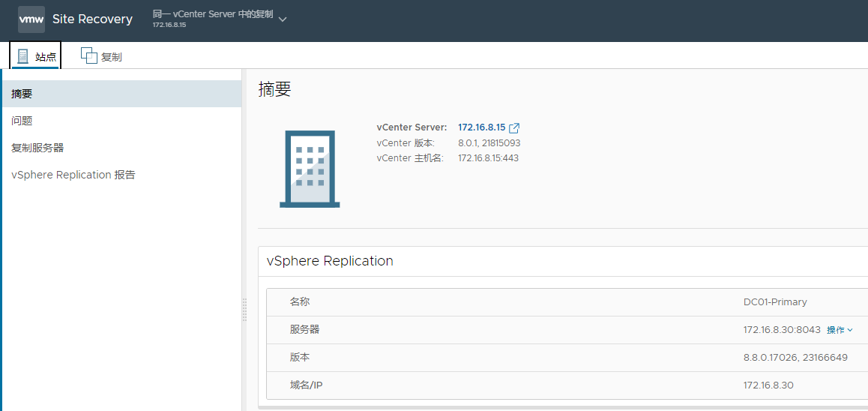The image size is (868, 411).
Task: Open the 操作 actions dropdown for server
Action: click(x=840, y=330)
